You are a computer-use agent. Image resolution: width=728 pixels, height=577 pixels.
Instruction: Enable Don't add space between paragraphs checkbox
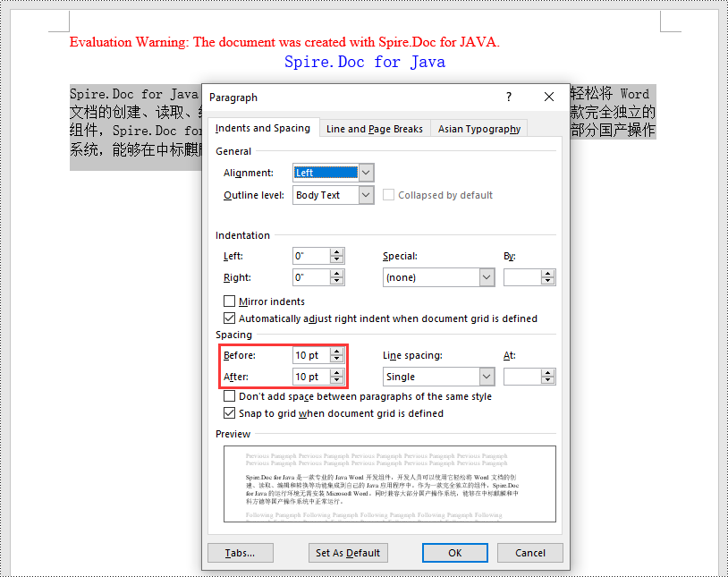click(229, 396)
